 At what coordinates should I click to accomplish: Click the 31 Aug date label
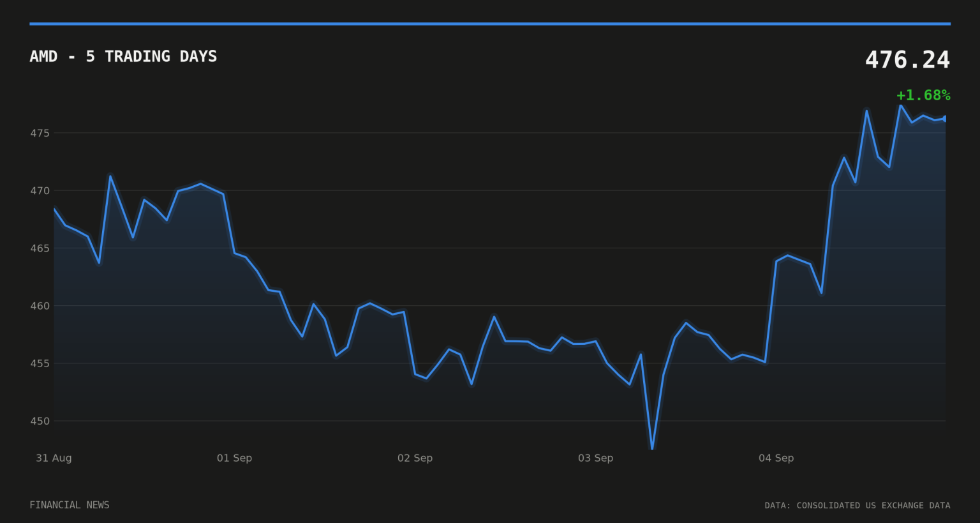(x=54, y=458)
